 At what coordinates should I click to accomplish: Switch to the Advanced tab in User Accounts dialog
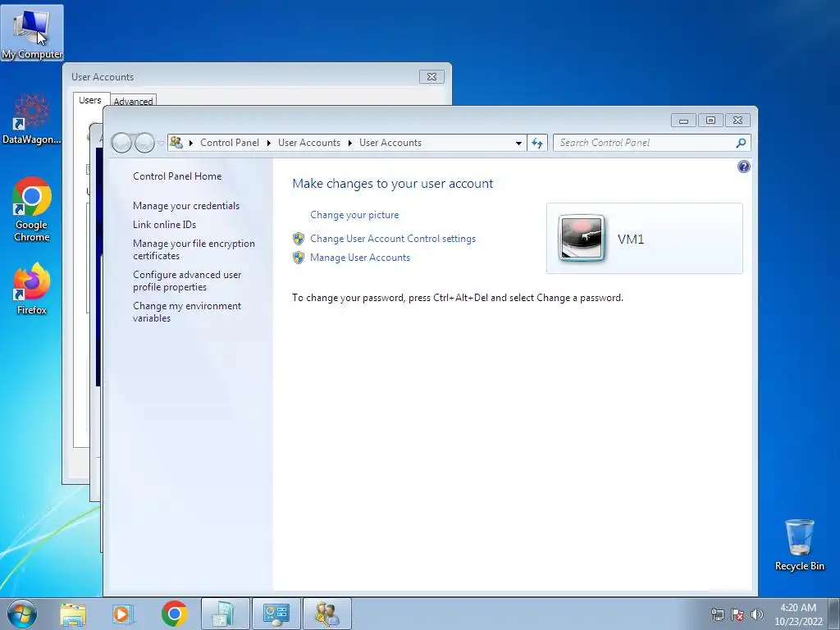(133, 101)
